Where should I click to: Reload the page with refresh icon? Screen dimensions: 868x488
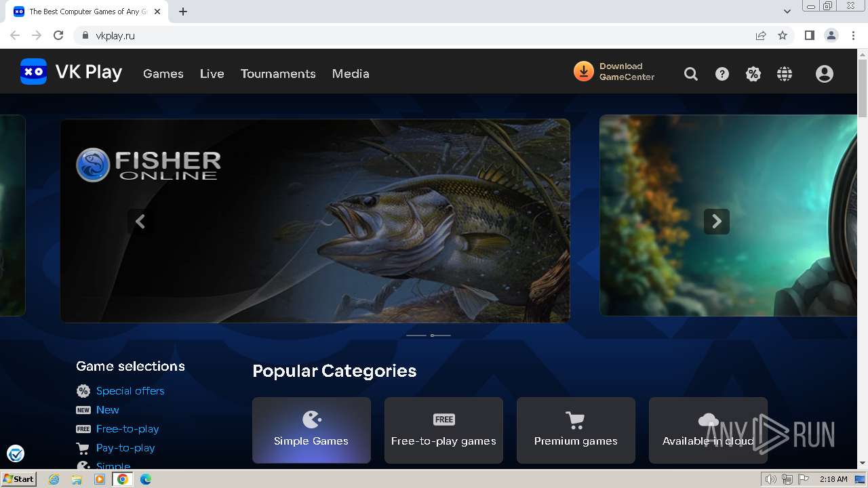pyautogui.click(x=58, y=35)
